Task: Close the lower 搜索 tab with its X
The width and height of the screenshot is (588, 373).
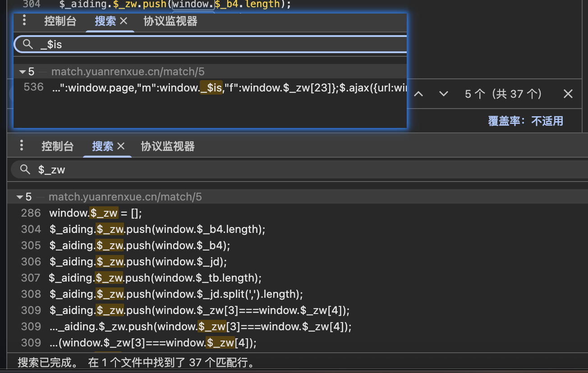Action: point(121,146)
